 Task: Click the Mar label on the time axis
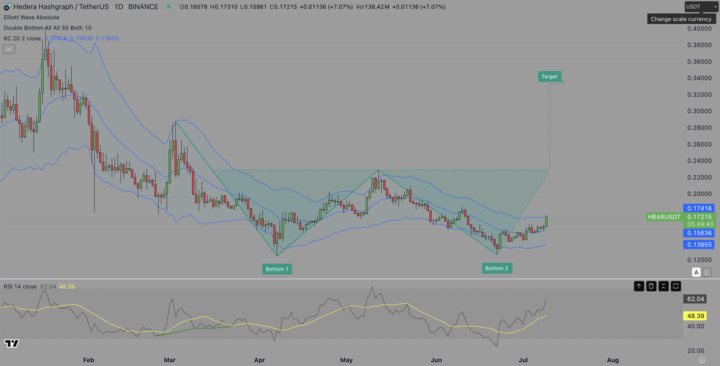pos(170,360)
